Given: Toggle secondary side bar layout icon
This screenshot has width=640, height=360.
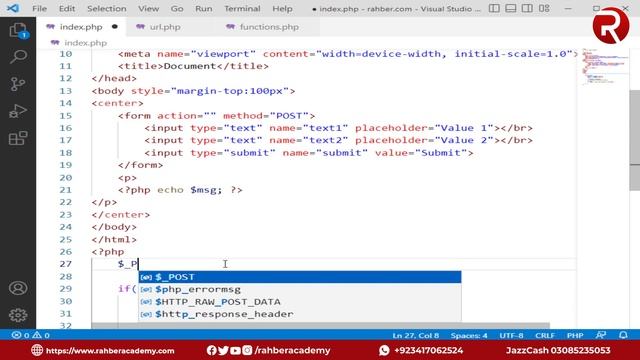Looking at the screenshot, I should click(527, 8).
